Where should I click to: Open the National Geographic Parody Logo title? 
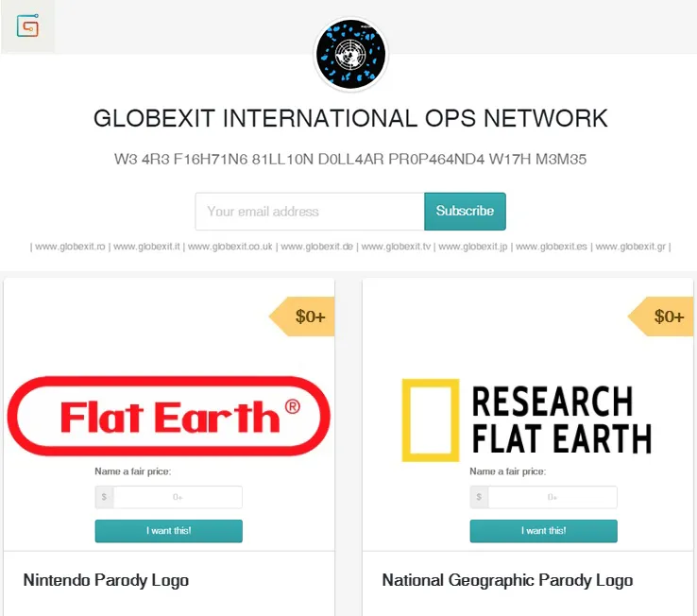507,580
